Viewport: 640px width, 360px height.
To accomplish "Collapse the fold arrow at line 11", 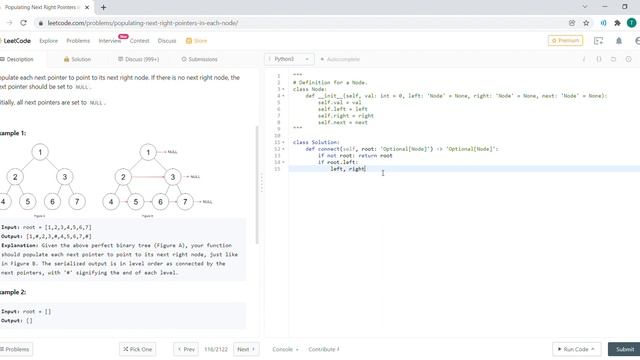I will point(284,142).
